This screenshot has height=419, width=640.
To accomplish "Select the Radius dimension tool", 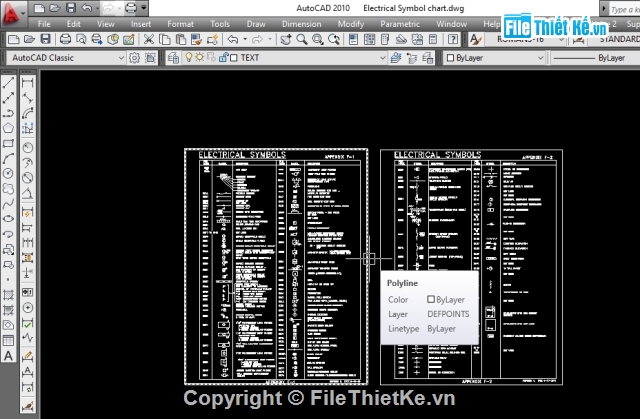I will click(27, 147).
